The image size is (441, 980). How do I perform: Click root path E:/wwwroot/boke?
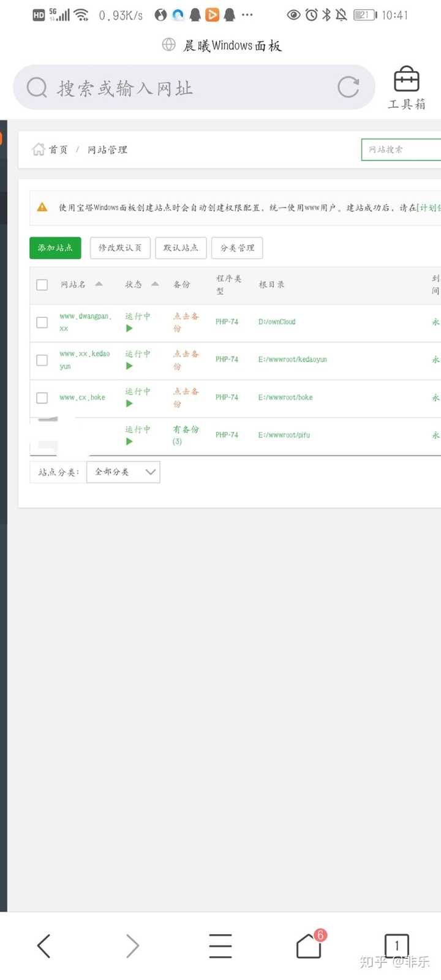click(x=285, y=398)
